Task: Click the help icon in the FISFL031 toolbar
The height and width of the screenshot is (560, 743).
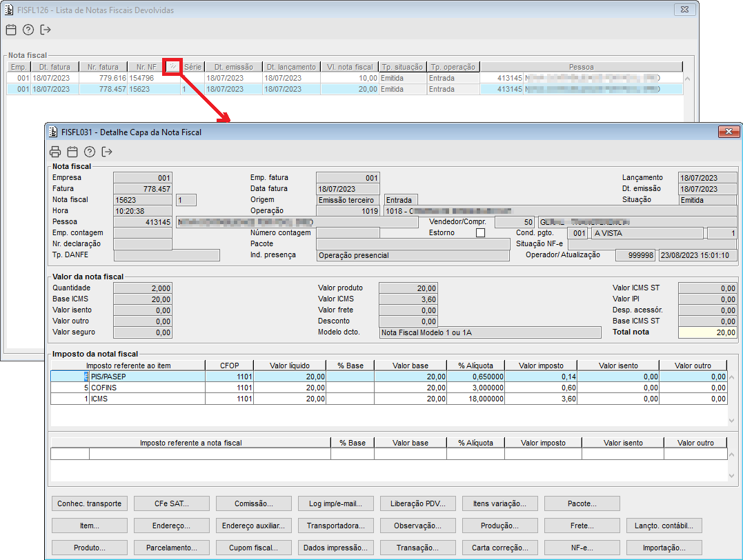Action: pyautogui.click(x=90, y=152)
